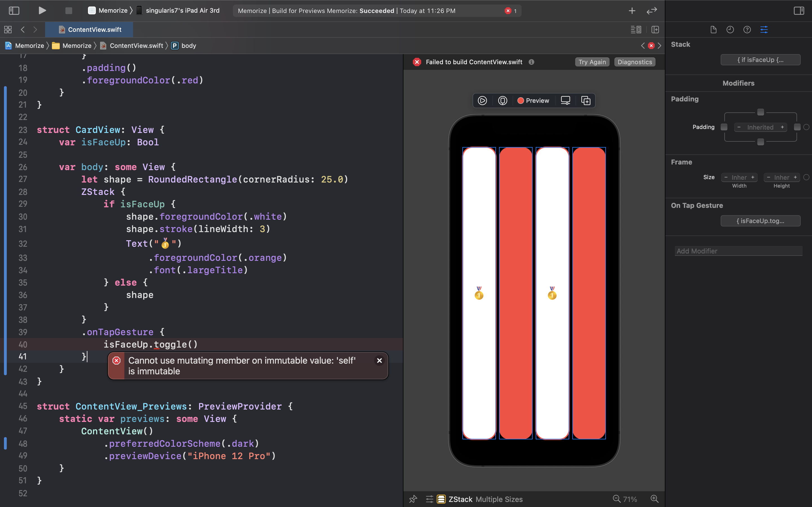Open the body breadcrumb symbol menu

click(188, 46)
